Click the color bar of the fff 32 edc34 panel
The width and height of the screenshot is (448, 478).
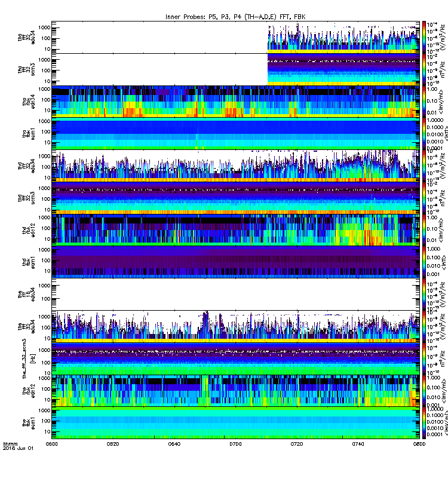tap(424, 326)
